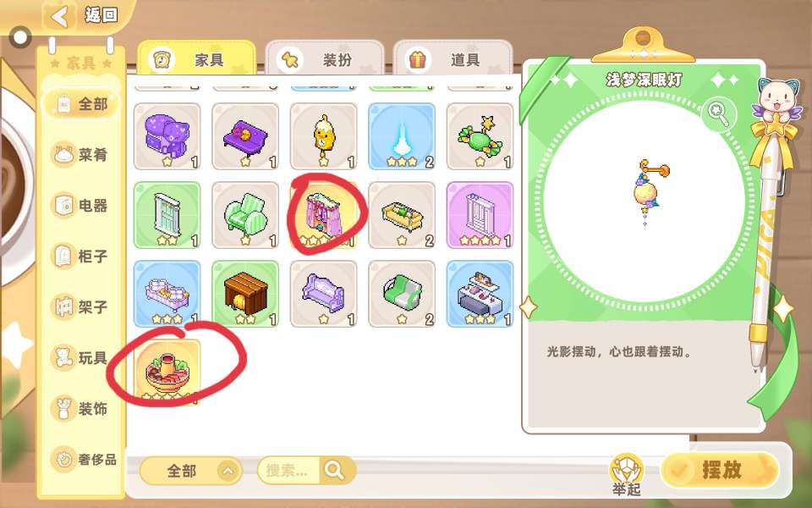Show the 奢侈品 category
Image resolution: width=812 pixels, height=508 pixels.
84,459
